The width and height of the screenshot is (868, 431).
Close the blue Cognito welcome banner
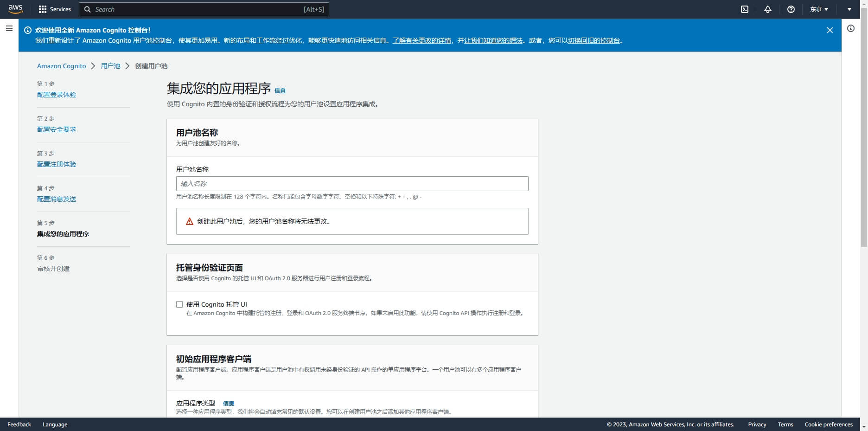click(830, 30)
